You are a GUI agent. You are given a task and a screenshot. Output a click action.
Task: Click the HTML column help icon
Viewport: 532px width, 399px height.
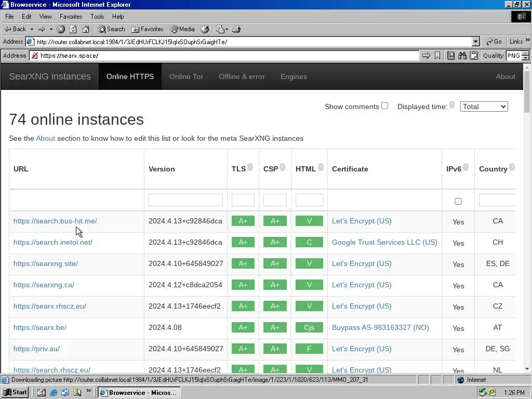[x=321, y=167]
